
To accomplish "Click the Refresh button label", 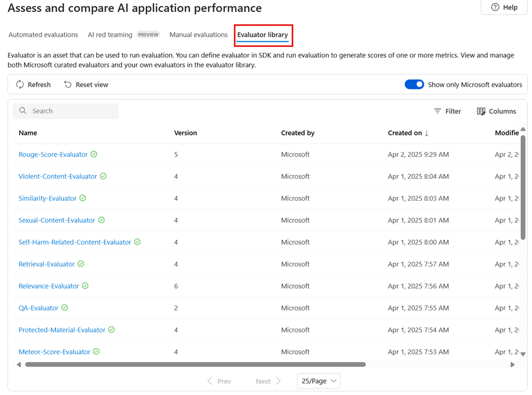I will (39, 85).
